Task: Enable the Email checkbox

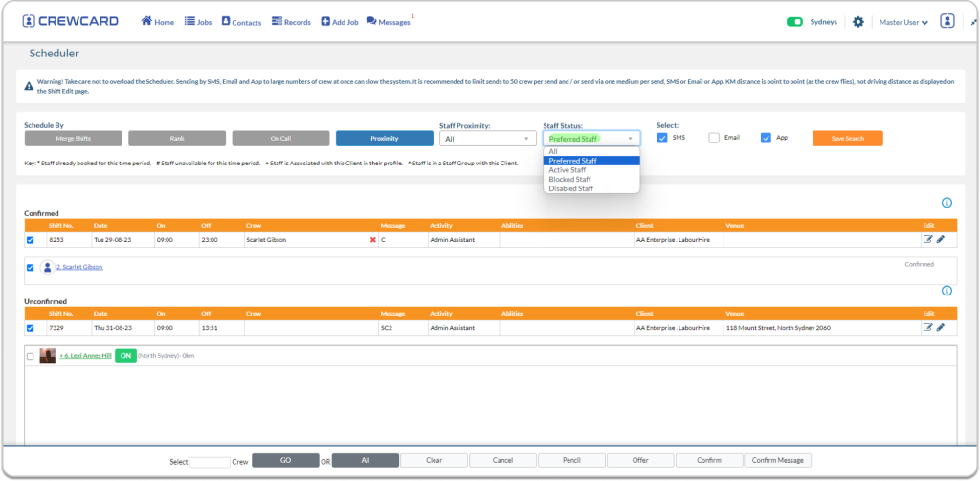Action: [x=714, y=138]
